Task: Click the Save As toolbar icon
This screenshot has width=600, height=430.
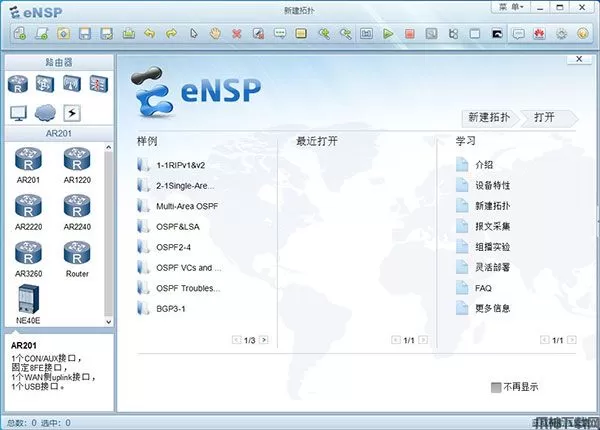Action: coord(107,34)
